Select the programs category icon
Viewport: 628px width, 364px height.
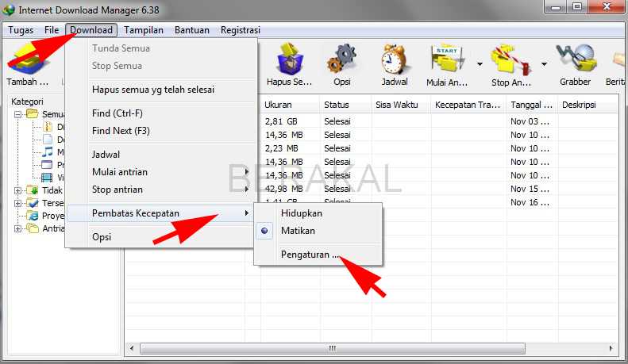click(x=48, y=165)
